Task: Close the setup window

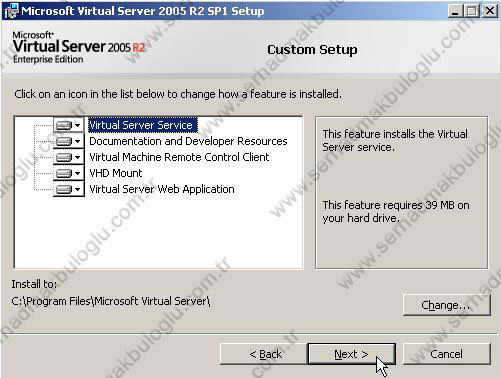Action: 490,11
